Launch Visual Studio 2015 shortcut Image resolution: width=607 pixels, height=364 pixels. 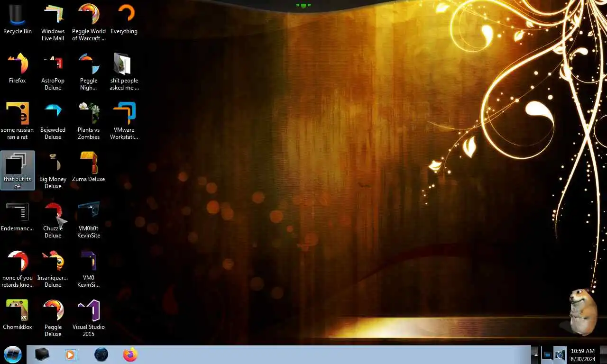89,318
